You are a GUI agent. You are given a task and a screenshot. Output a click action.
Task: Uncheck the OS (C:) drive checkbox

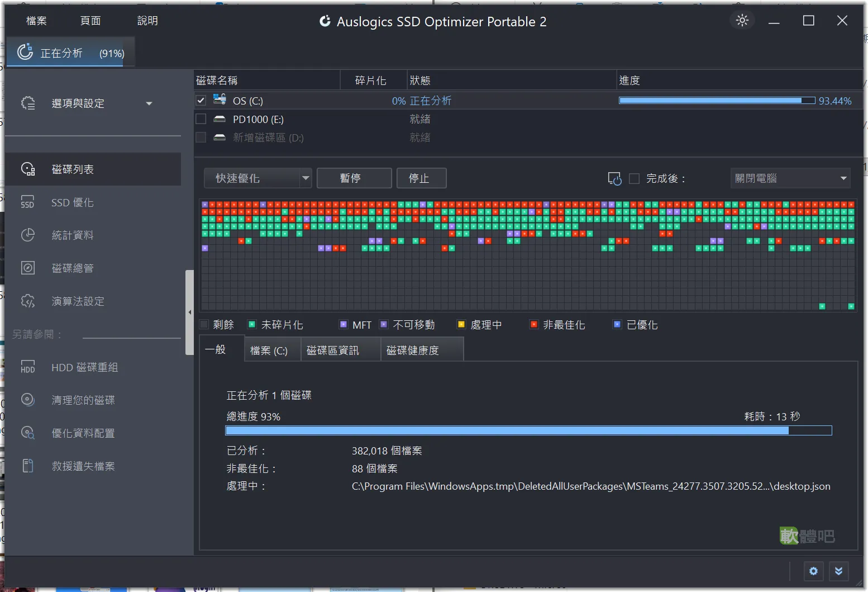point(201,101)
